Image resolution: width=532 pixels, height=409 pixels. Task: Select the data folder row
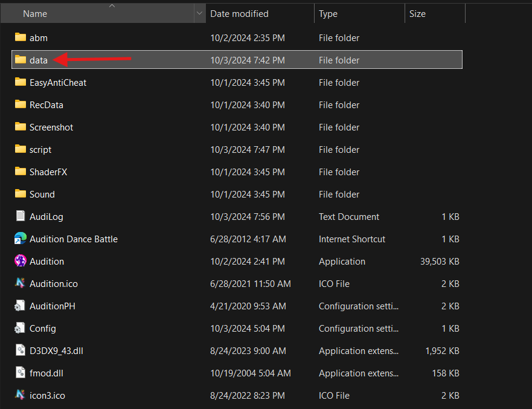[237, 60]
